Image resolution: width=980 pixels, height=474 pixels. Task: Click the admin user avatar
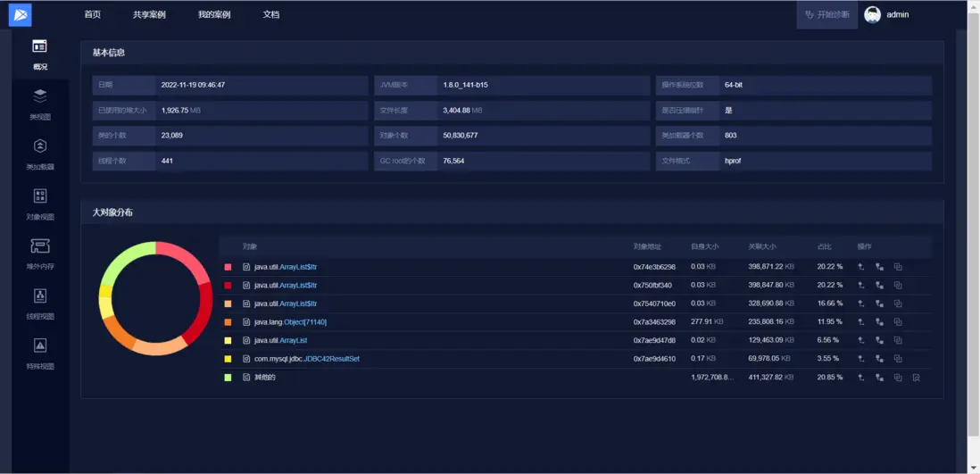click(873, 14)
